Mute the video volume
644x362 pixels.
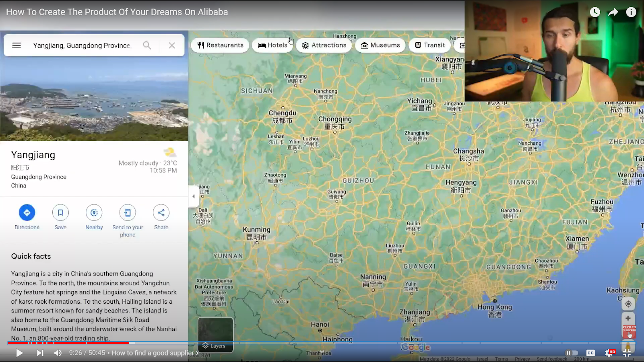click(58, 353)
